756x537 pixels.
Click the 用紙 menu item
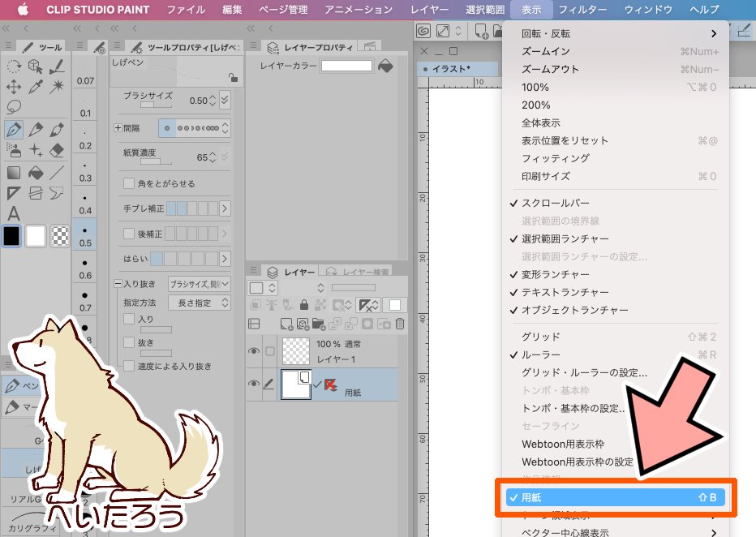(616, 497)
